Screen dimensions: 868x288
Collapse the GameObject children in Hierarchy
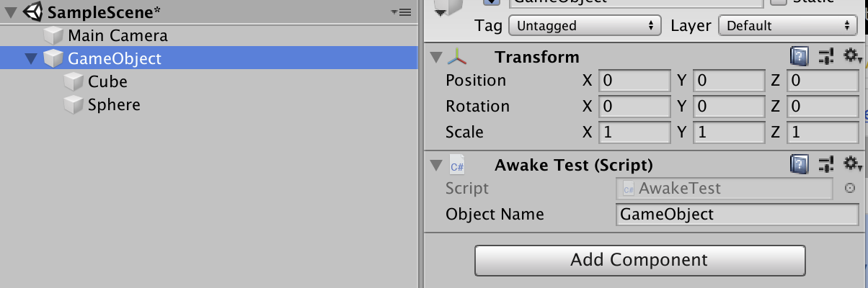point(30,59)
